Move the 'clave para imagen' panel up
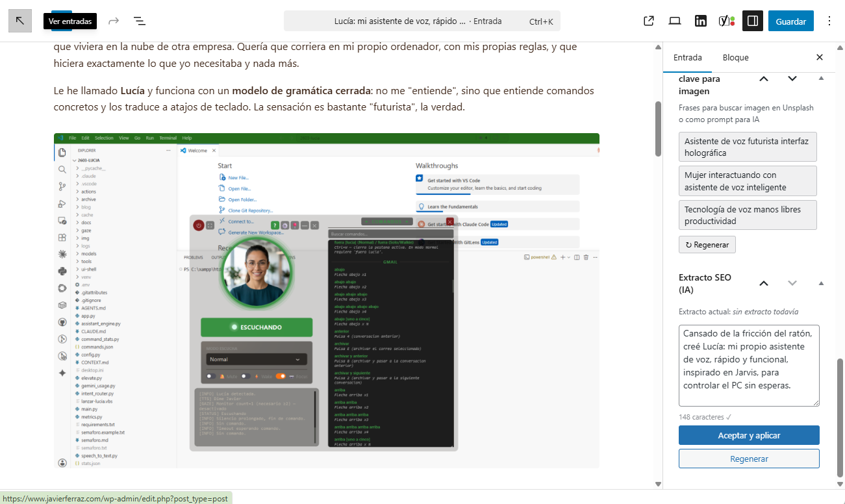 764,79
